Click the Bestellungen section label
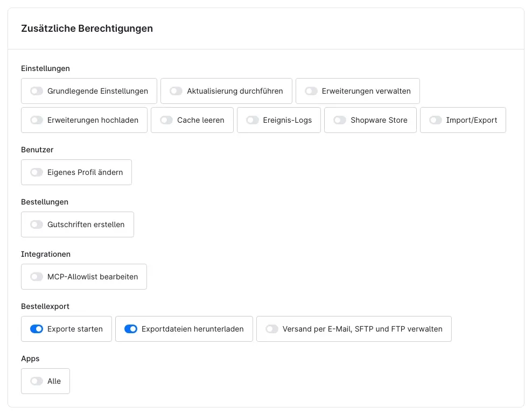Image resolution: width=532 pixels, height=415 pixels. (45, 202)
